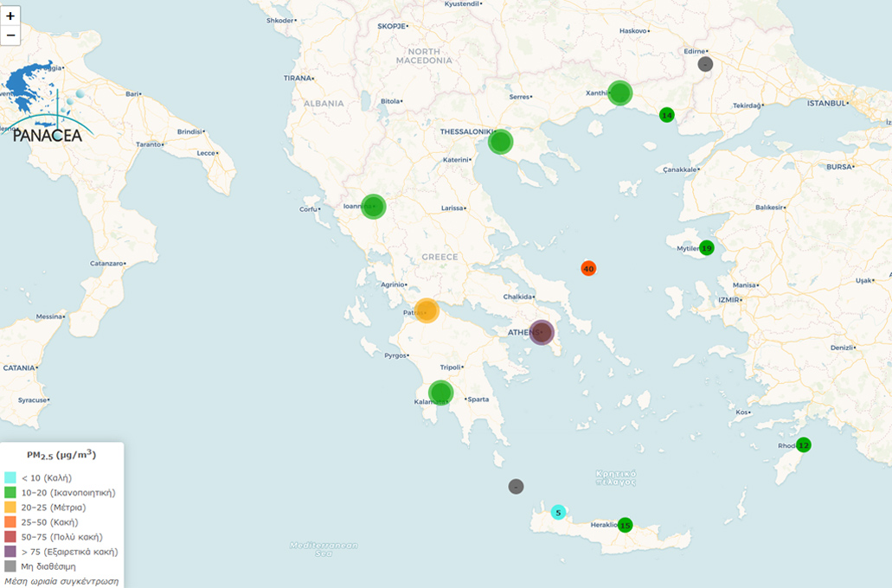
Task: Open the PANACEA logo
Action: (45, 102)
